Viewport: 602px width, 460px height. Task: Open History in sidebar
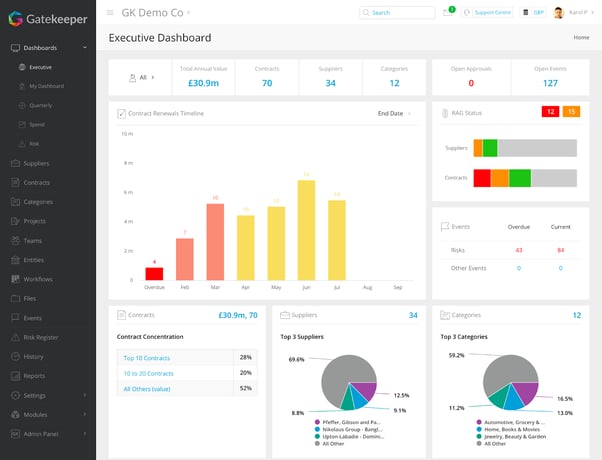(x=33, y=356)
